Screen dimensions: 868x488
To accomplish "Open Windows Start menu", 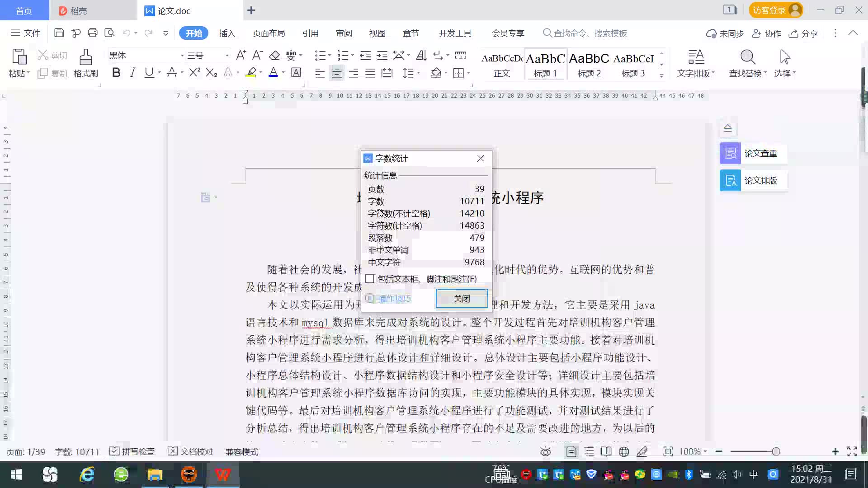I will tap(16, 474).
